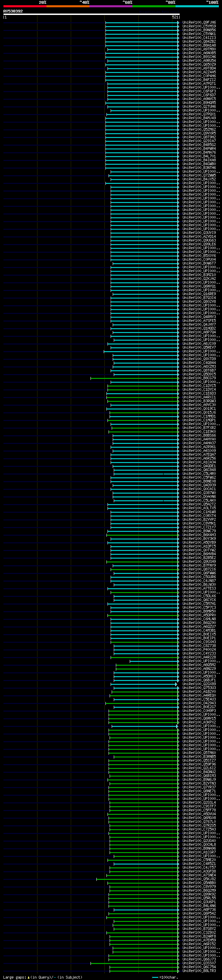The height and width of the screenshot is (980, 222).
Task: Select the UniRef100_A4RXI1 label
Action: [199, 397]
